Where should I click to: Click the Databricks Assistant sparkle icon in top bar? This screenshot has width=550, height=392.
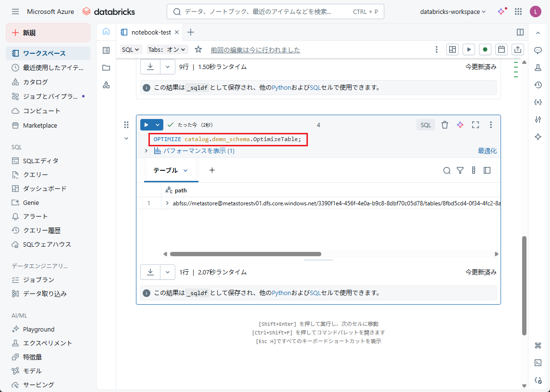click(501, 12)
